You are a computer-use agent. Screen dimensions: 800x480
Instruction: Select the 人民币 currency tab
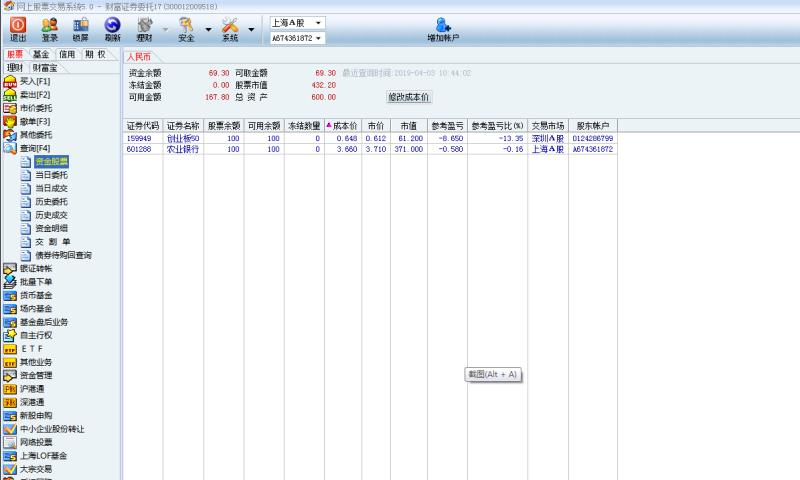pyautogui.click(x=139, y=57)
